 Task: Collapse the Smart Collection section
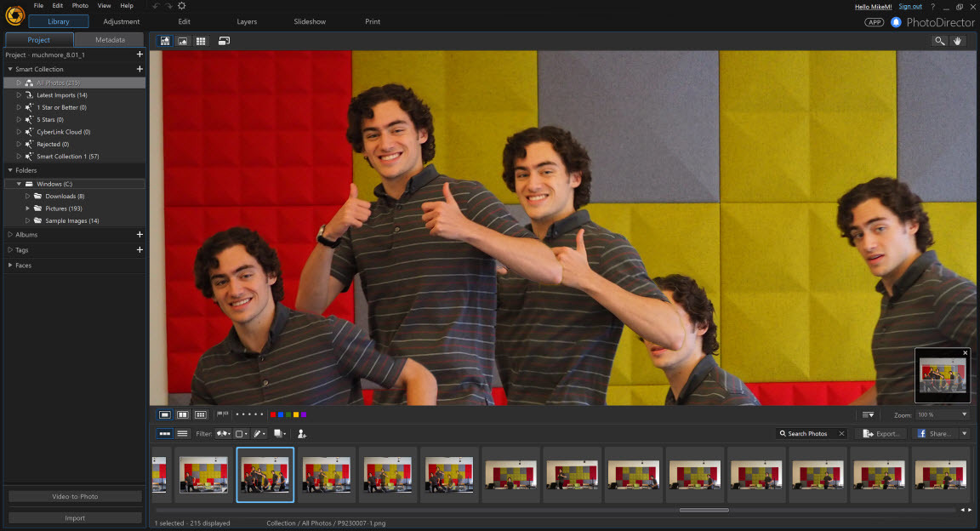tap(9, 69)
